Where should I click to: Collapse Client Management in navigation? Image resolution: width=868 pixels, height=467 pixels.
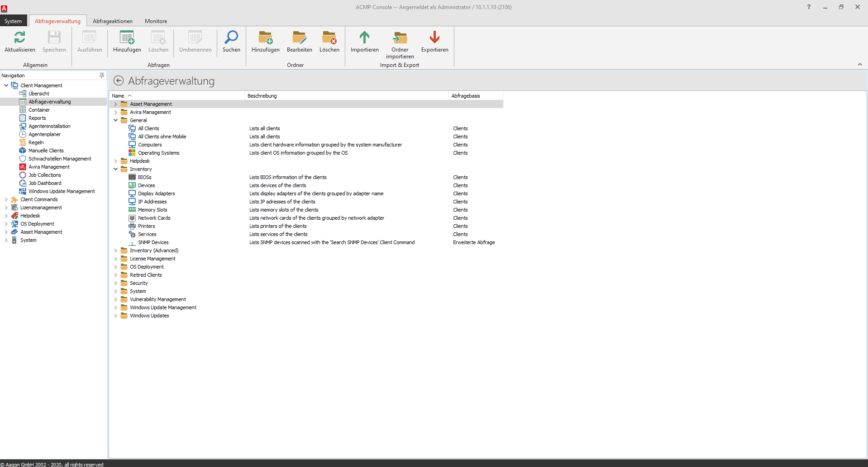(x=6, y=85)
